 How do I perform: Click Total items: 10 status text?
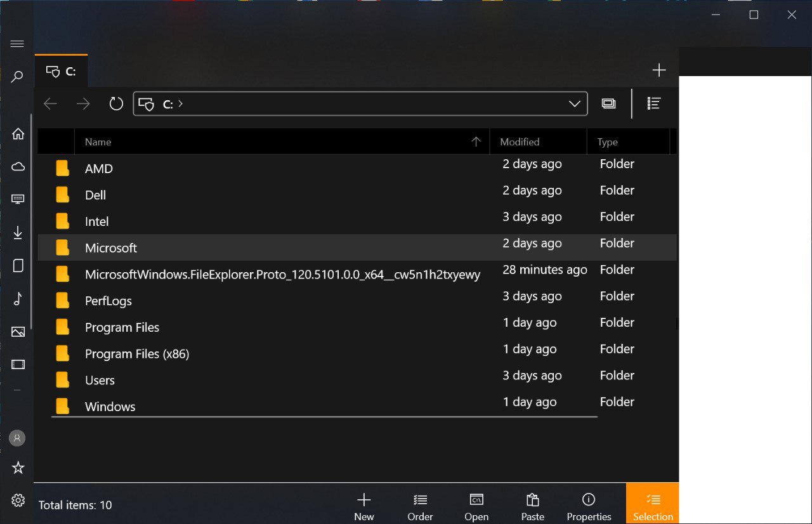[x=75, y=506]
